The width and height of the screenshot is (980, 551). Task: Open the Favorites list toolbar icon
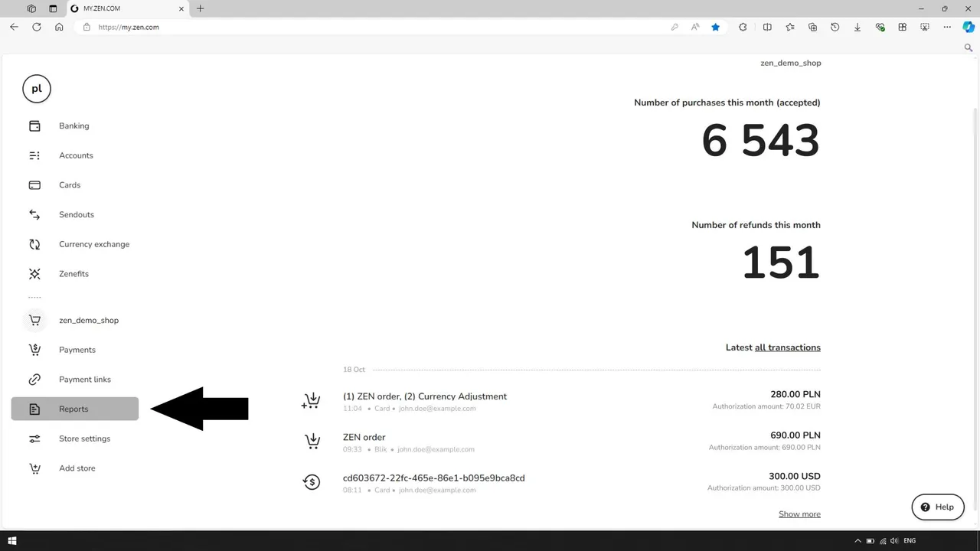[790, 27]
